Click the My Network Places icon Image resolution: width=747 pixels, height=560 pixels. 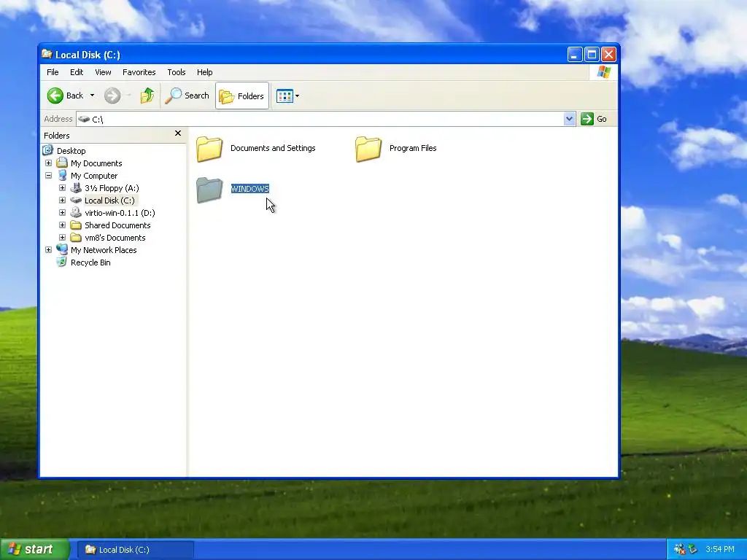pos(62,249)
